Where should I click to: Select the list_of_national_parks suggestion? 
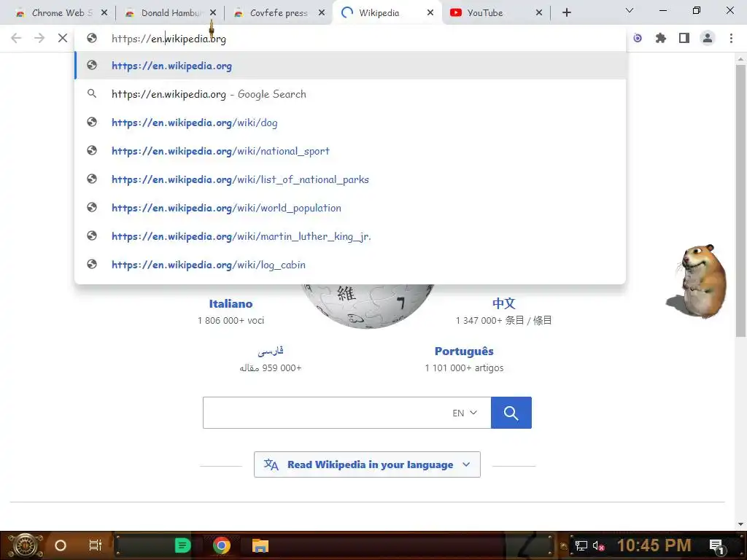[350, 179]
